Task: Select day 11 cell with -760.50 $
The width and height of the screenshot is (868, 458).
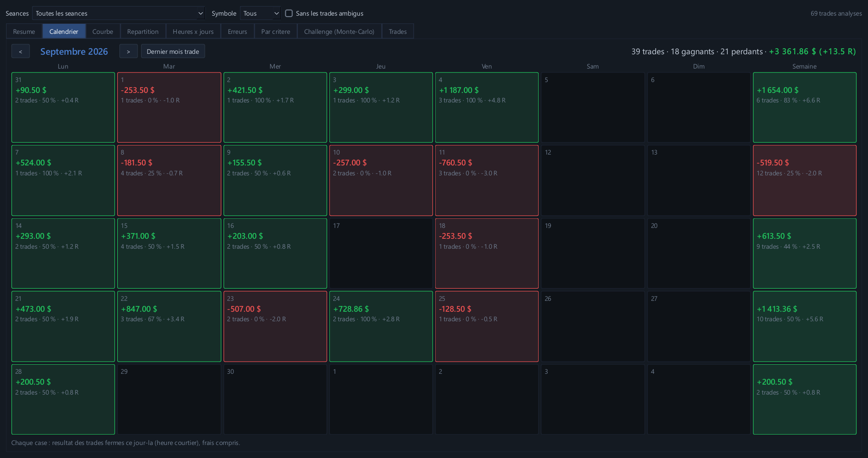Action: pos(487,180)
